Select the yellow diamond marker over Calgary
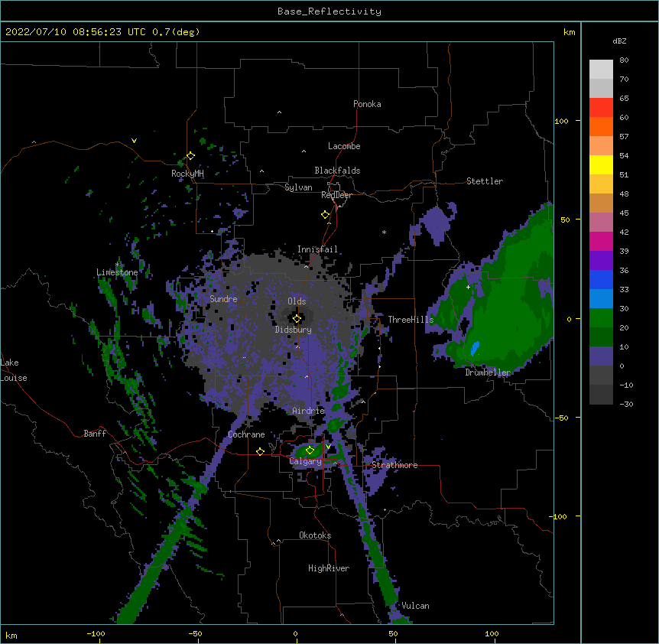This screenshot has height=644, width=659. [x=310, y=450]
